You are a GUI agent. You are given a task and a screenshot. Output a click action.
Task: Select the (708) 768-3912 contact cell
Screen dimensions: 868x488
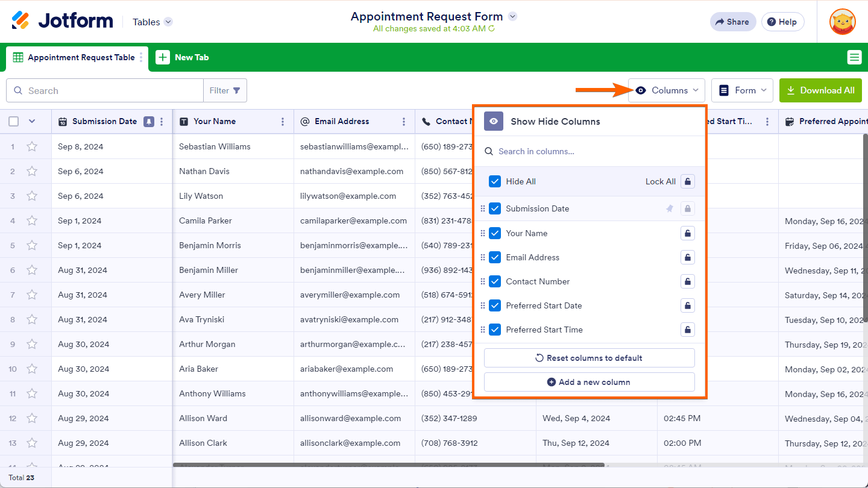coord(476,443)
